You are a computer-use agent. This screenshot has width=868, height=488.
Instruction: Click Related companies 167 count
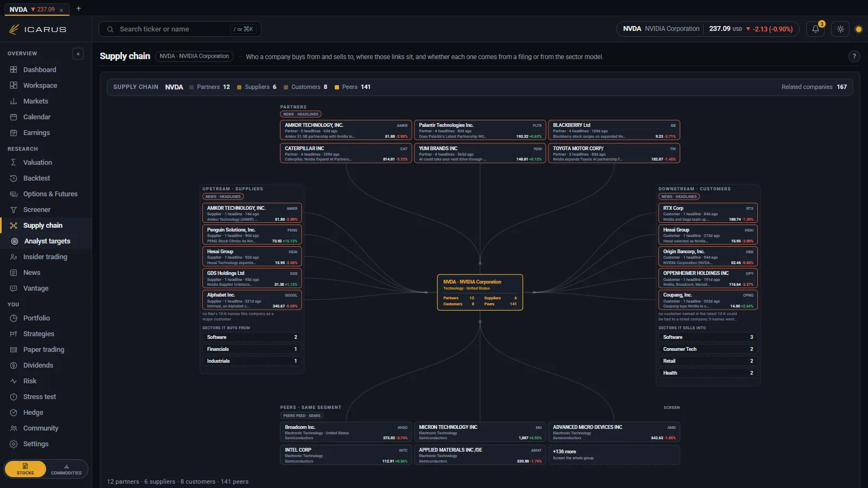pos(814,87)
